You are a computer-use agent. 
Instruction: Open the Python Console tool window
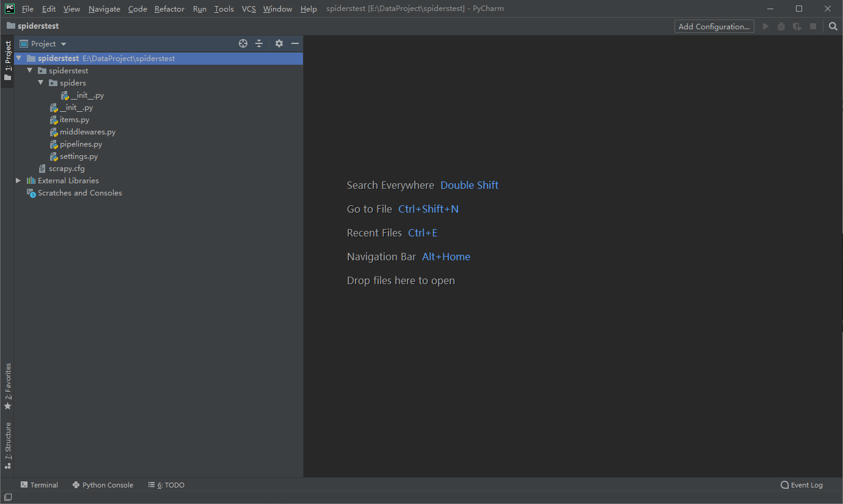tap(103, 485)
